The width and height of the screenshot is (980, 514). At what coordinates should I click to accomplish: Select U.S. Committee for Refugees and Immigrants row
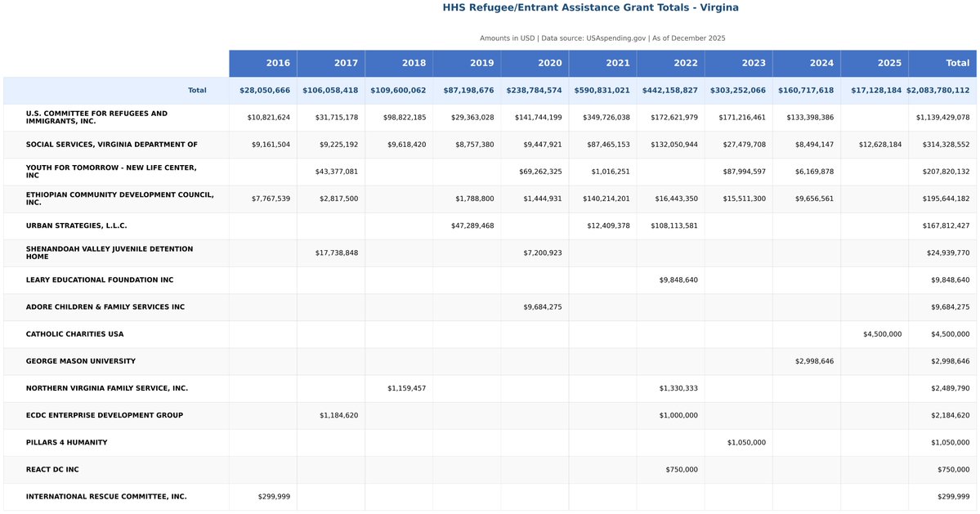490,118
